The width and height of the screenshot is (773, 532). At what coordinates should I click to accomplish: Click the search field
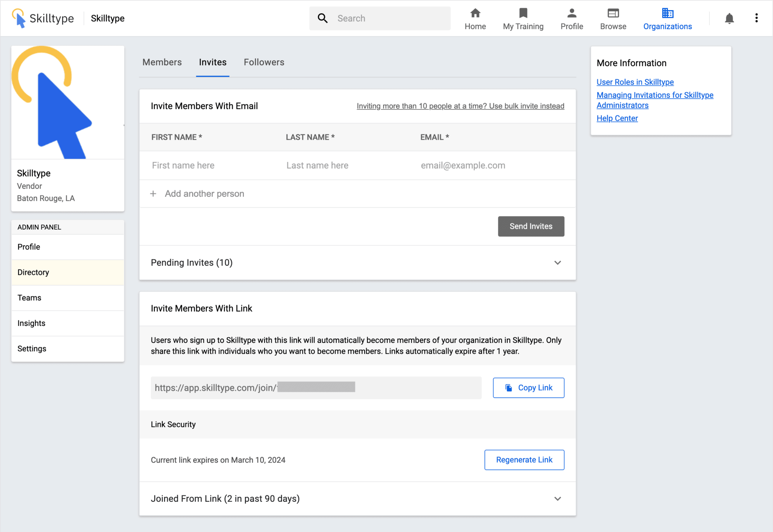[379, 18]
